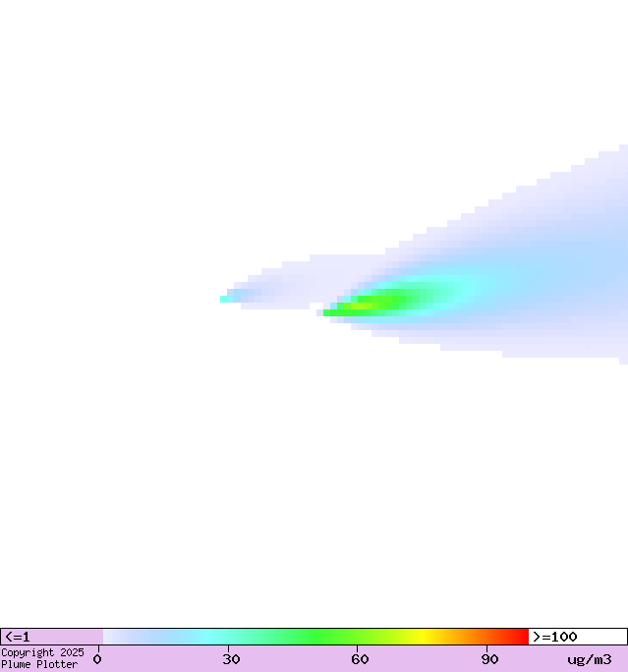
Task: Click the 'Plume Plotter' text
Action: (39, 664)
